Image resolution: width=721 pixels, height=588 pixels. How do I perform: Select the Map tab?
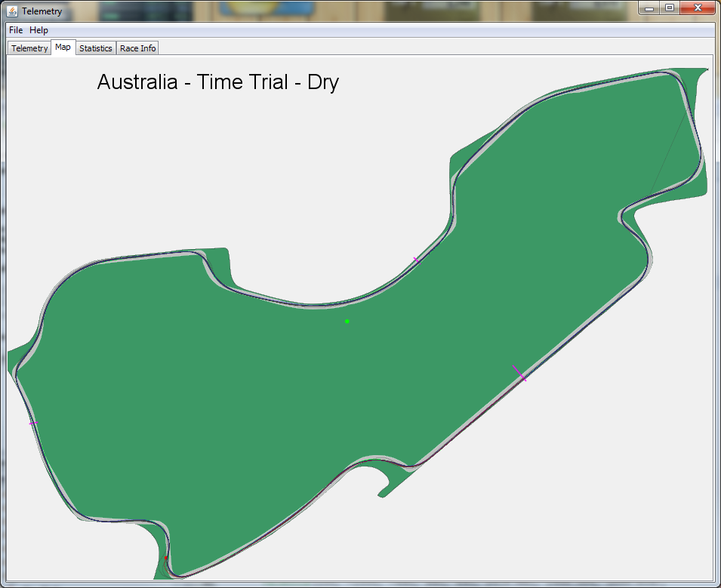pos(63,48)
